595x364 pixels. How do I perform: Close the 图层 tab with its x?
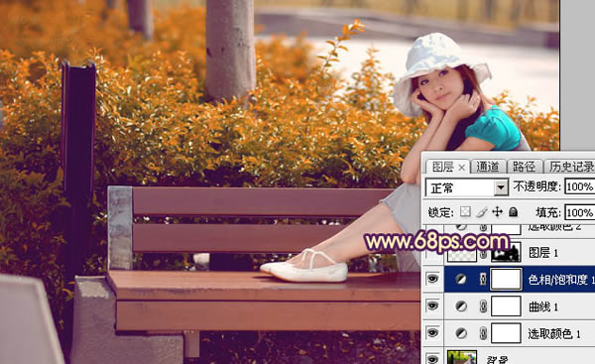[x=461, y=168]
